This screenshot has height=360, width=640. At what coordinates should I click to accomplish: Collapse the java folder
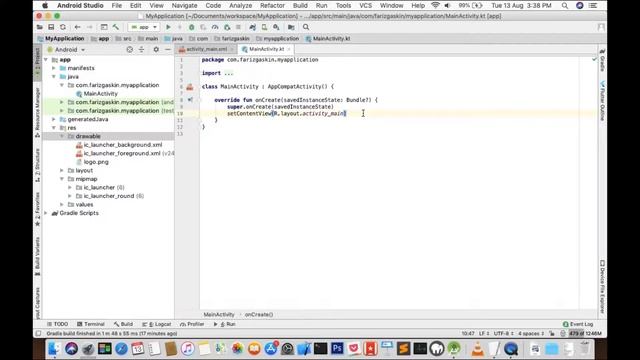coord(54,77)
